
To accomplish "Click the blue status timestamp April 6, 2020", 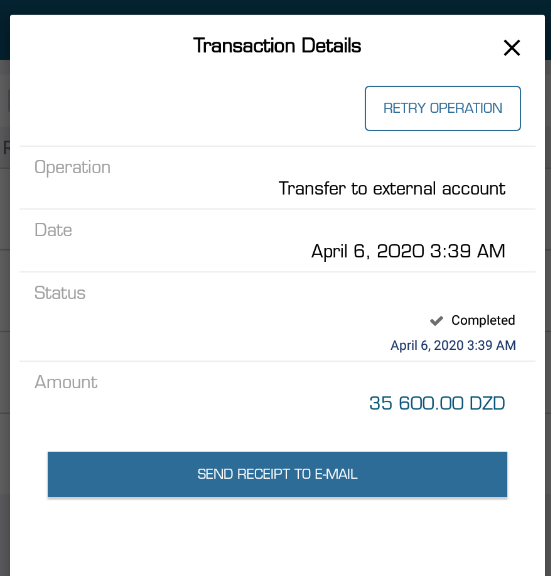I will (x=453, y=345).
